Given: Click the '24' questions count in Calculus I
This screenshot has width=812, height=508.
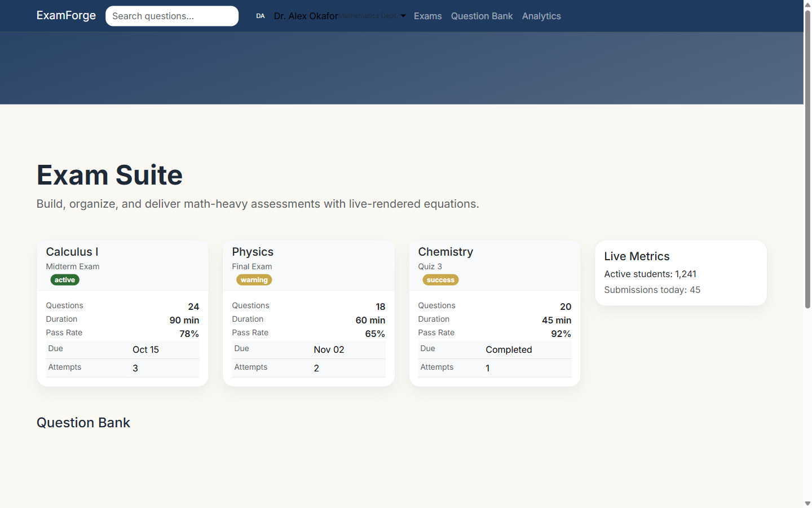Looking at the screenshot, I should 193,306.
